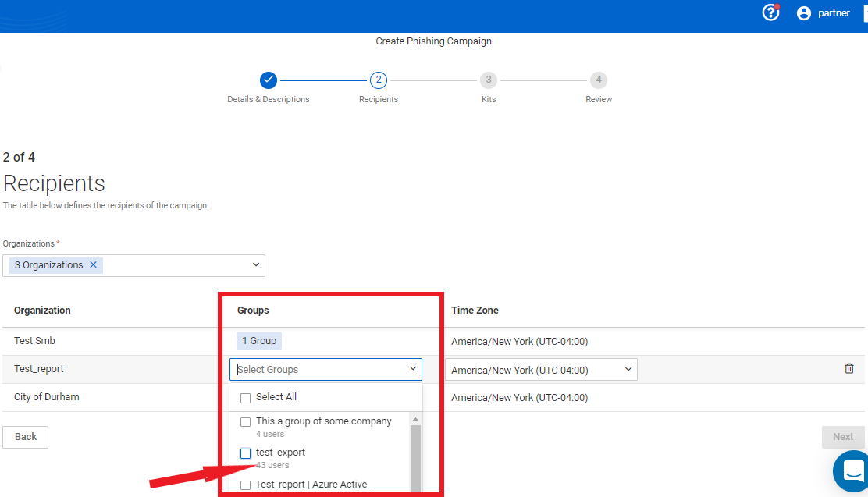Delete the Test_report row with trash icon
The image size is (868, 497).
848,368
